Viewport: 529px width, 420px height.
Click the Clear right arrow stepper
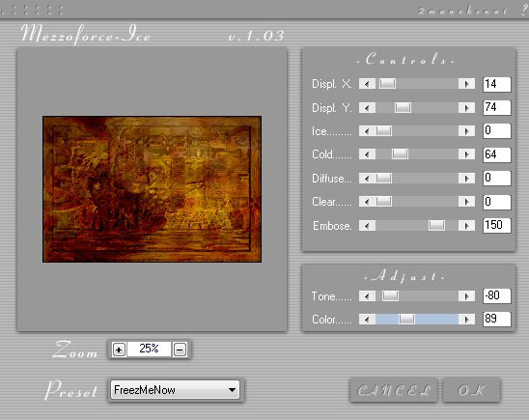point(466,202)
